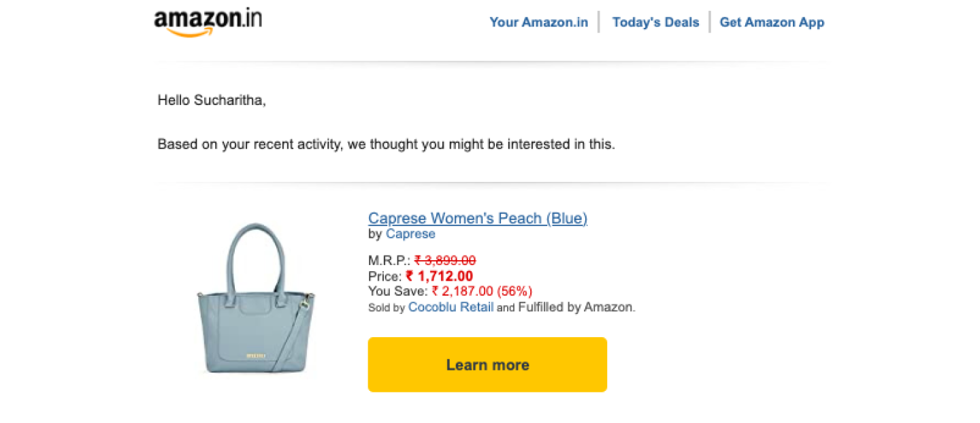
Task: View the Cocoblu Retail seller page
Action: point(451,307)
